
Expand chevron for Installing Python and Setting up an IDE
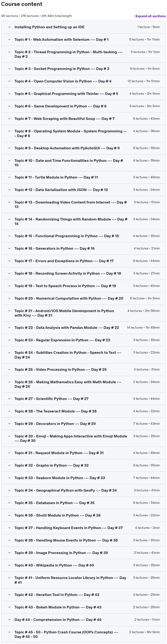click(9, 27)
